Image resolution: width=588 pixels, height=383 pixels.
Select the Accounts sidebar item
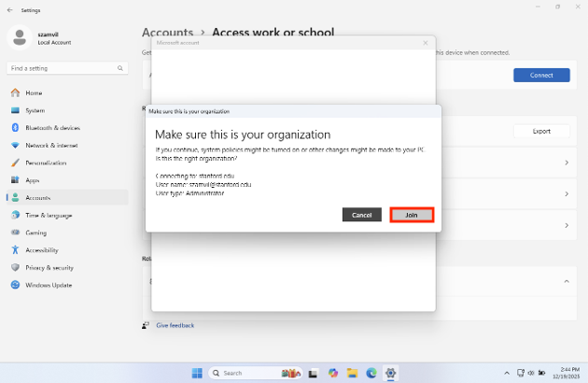point(67,197)
